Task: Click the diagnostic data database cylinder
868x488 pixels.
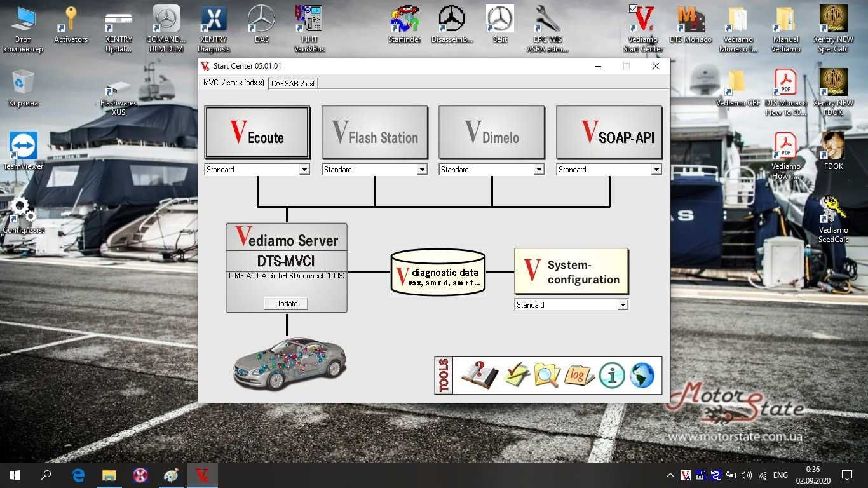Action: click(x=437, y=272)
